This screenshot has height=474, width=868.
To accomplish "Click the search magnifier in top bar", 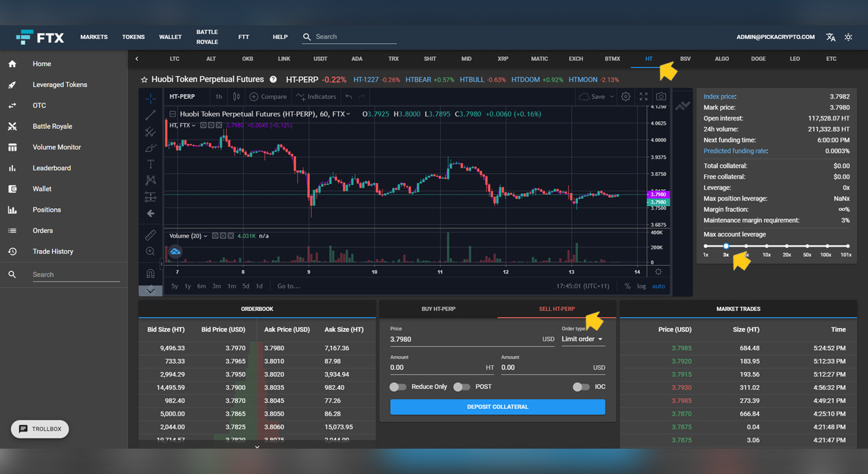I will (307, 37).
